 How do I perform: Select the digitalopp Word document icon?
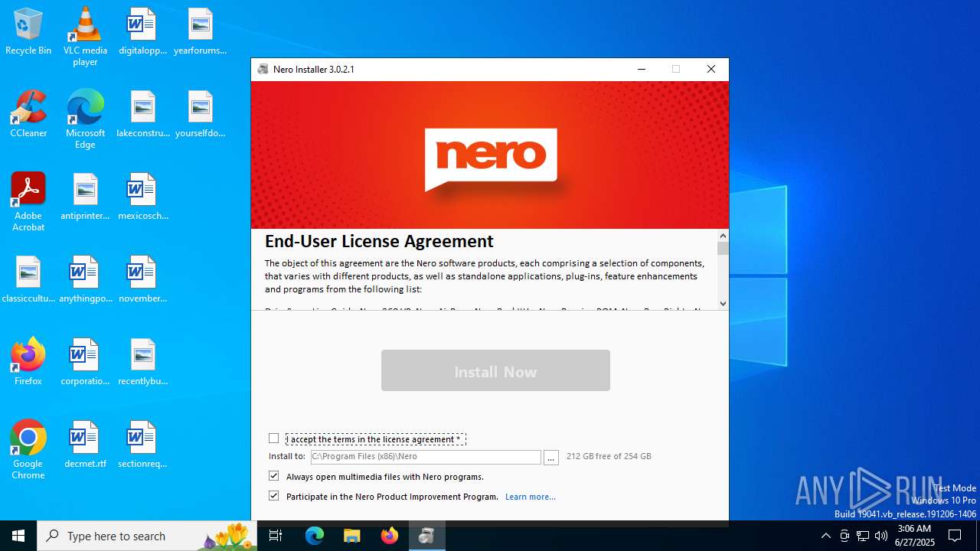142,32
